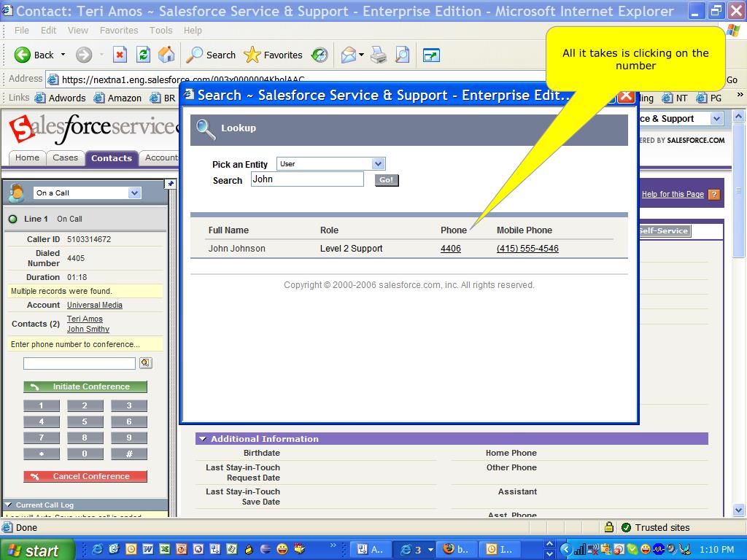Select the Contacts tab
The height and width of the screenshot is (560, 747).
[112, 158]
